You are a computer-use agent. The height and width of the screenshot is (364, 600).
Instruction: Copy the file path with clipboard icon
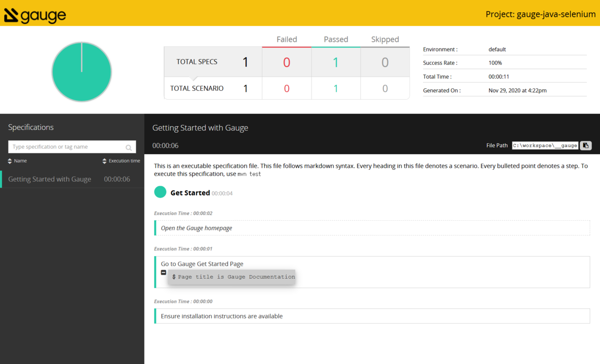pyautogui.click(x=585, y=145)
